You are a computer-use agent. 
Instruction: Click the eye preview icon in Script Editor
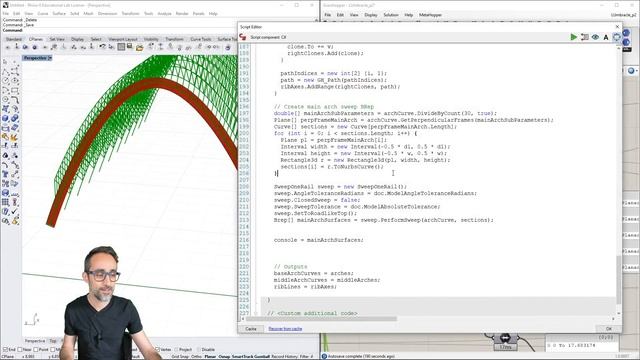(596, 37)
